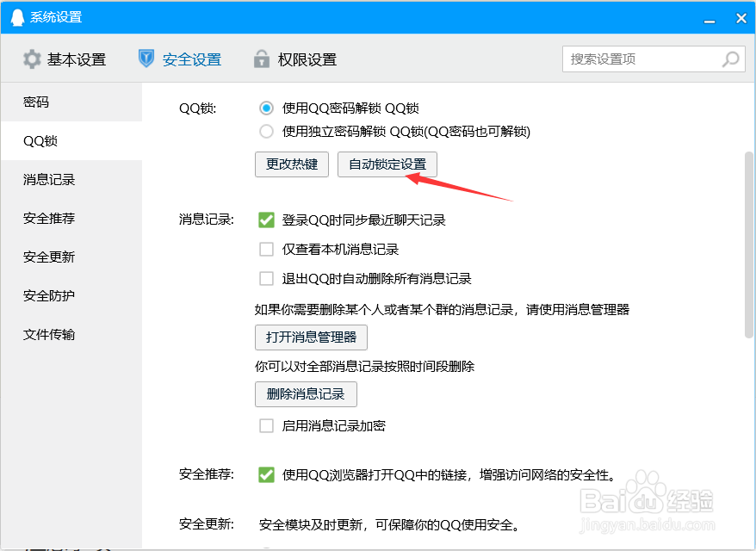The width and height of the screenshot is (756, 551).
Task: Click the vertical scrollbar thumb
Action: click(749, 245)
